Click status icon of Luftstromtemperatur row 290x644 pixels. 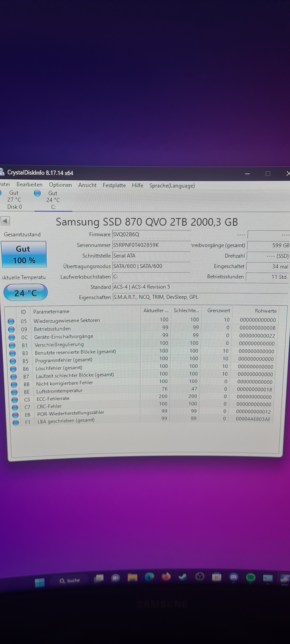15,392
